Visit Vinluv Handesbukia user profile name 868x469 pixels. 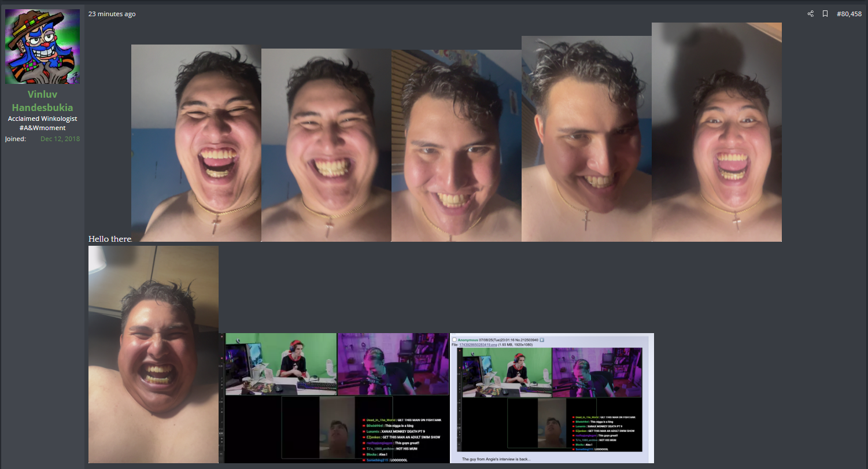coord(42,101)
